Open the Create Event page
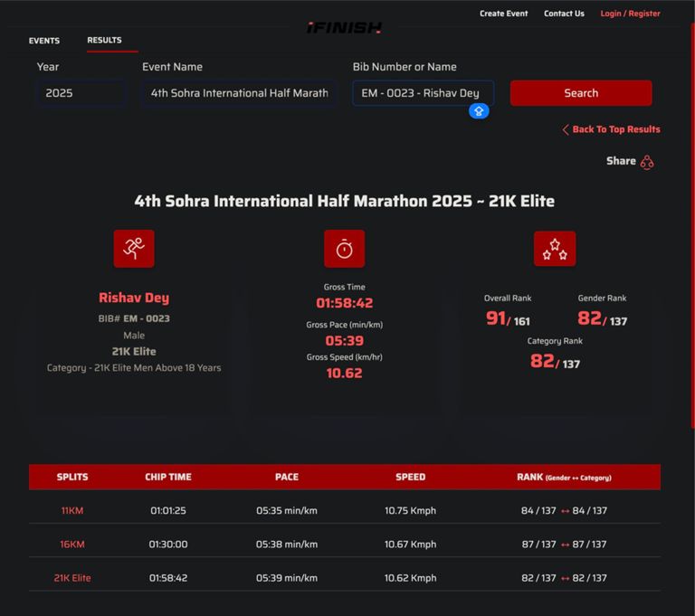 click(x=503, y=14)
